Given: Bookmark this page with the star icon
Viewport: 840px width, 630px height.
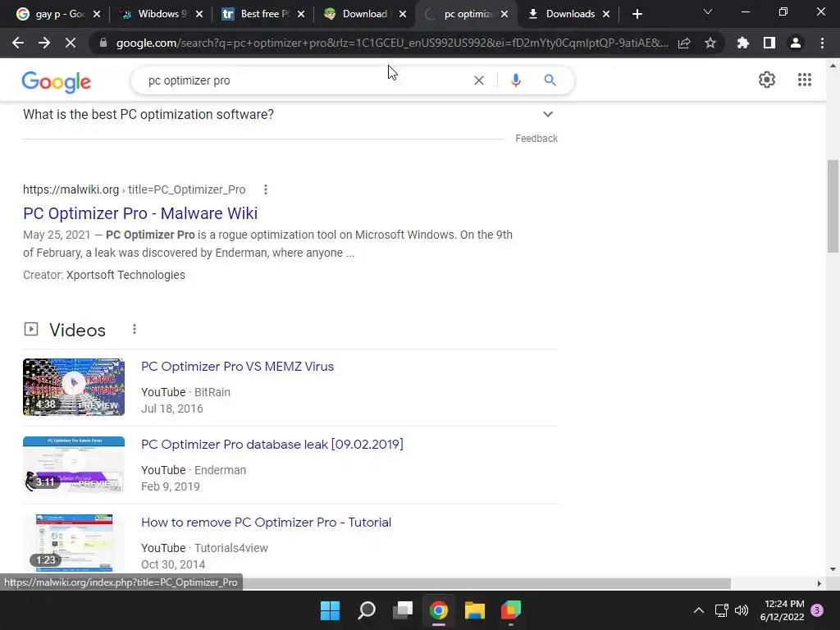Looking at the screenshot, I should [x=710, y=43].
